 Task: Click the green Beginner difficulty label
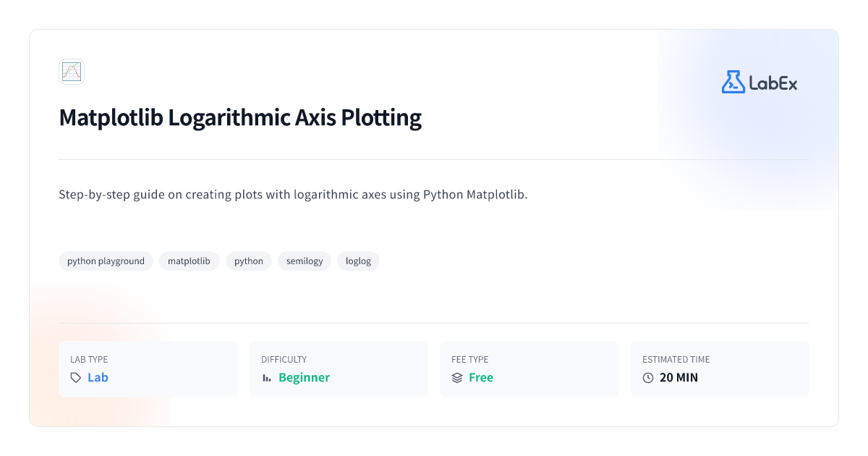point(304,378)
